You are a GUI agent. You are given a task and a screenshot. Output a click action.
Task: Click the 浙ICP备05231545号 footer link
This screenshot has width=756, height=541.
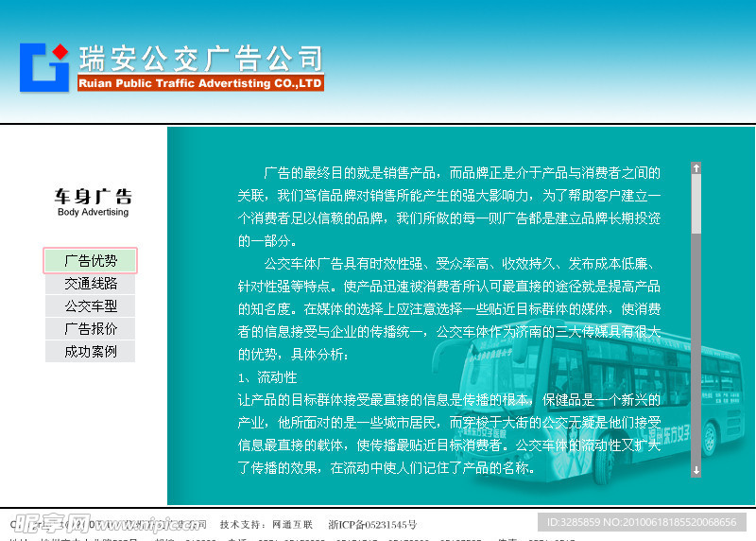[372, 525]
